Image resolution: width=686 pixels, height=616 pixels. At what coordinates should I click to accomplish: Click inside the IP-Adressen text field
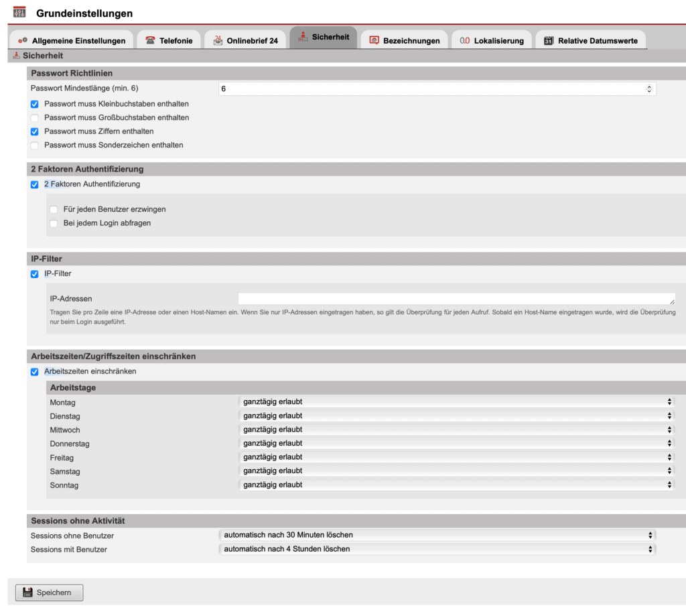456,296
